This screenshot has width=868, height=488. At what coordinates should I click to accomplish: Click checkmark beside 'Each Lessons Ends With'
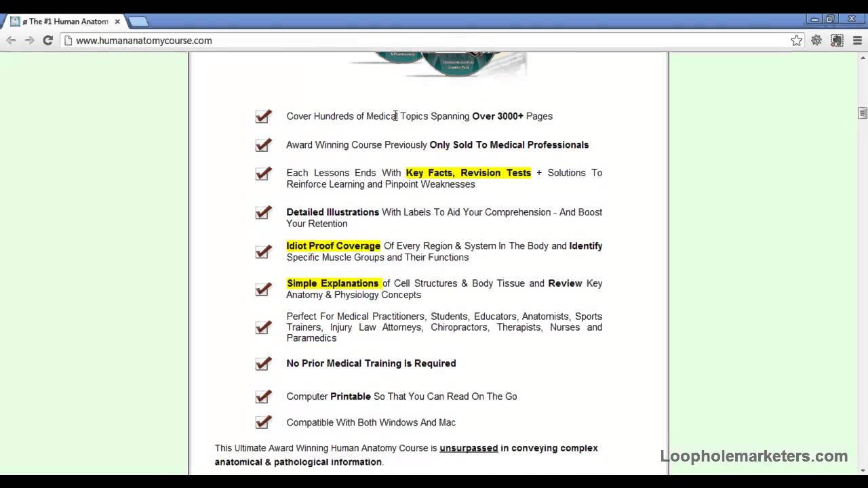tap(263, 174)
